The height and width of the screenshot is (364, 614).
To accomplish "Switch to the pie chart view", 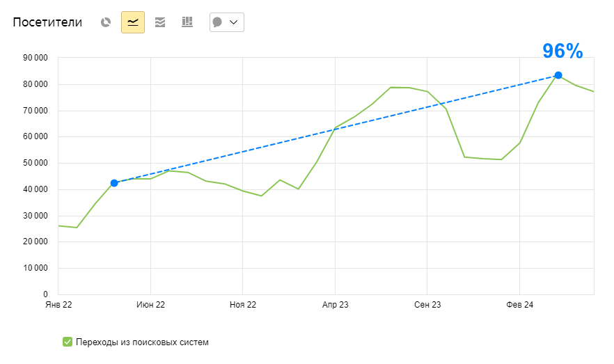I will [x=106, y=22].
